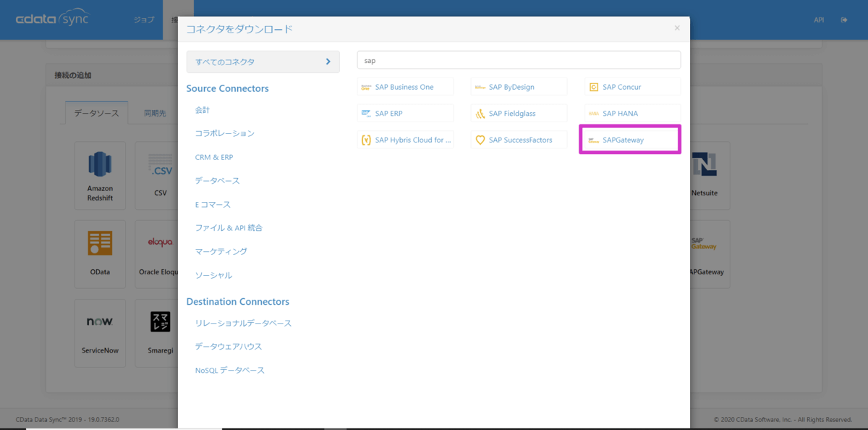The image size is (868, 430).
Task: Open the Destination Connectors heading
Action: pyautogui.click(x=237, y=301)
